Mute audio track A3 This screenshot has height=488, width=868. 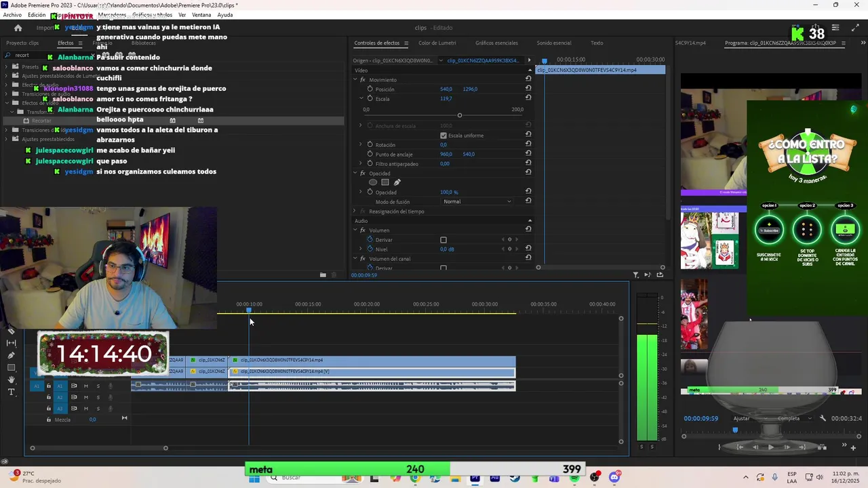[x=85, y=409]
